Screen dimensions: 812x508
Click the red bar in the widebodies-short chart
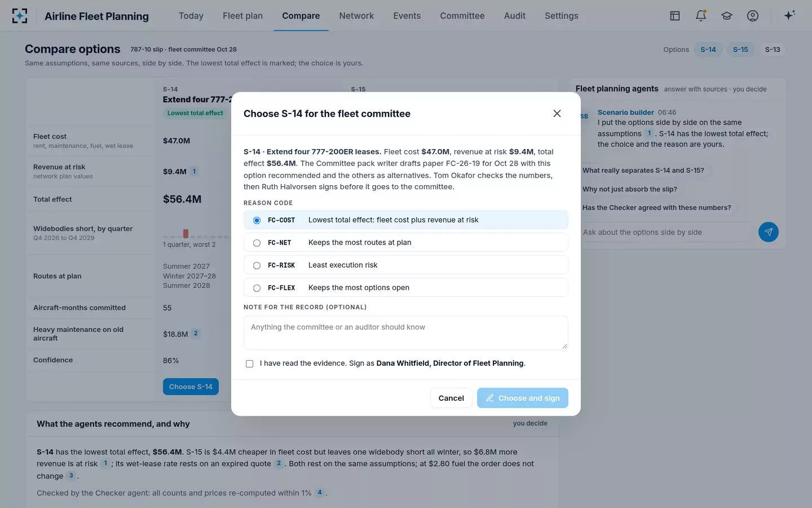186,233
